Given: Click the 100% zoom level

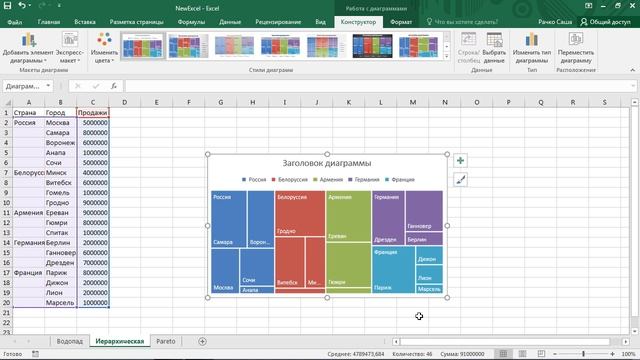Looking at the screenshot, I should coord(629,354).
